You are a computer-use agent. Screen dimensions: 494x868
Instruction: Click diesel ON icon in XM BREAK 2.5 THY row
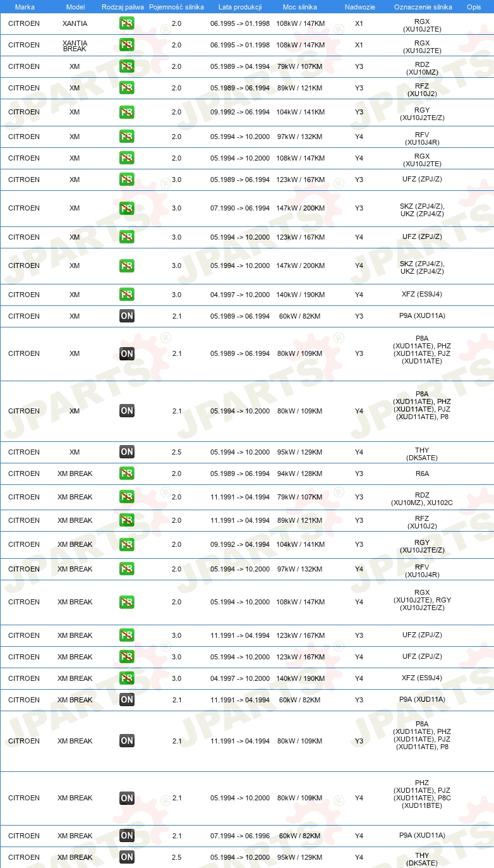click(127, 857)
